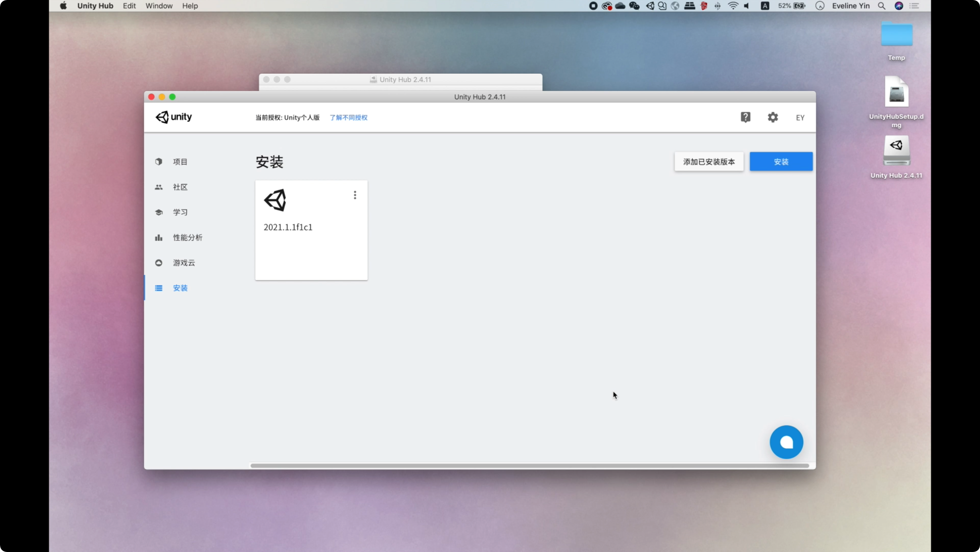The image size is (980, 552).
Task: Click 添加已安装版本 button
Action: pos(709,162)
